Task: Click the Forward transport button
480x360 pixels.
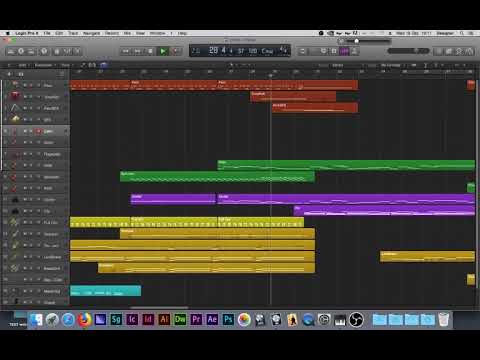Action: click(138, 51)
